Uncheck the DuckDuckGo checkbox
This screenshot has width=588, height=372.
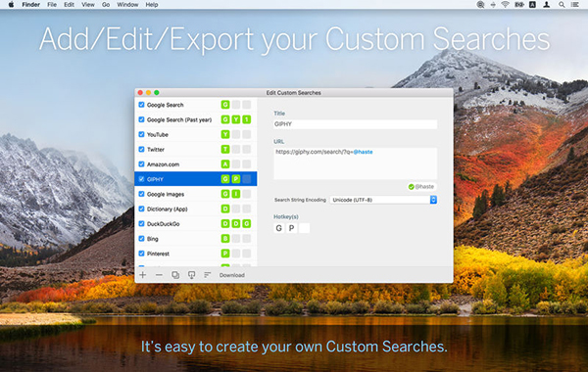(141, 223)
